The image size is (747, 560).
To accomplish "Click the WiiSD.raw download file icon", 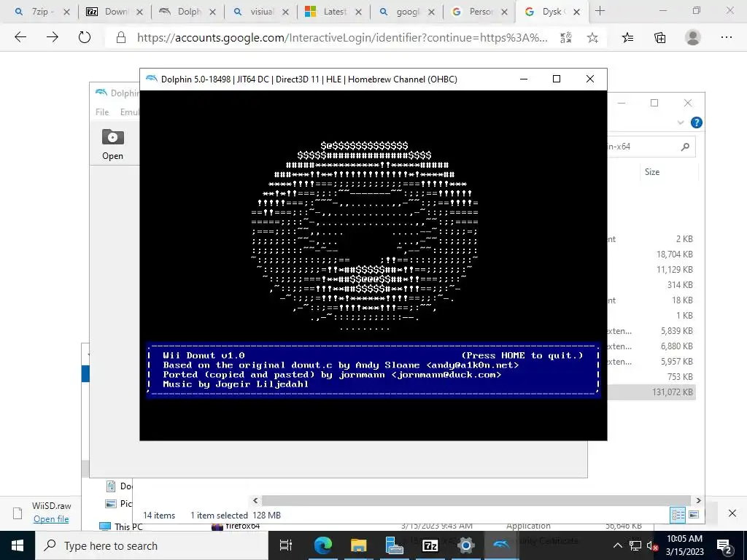I will tap(18, 513).
